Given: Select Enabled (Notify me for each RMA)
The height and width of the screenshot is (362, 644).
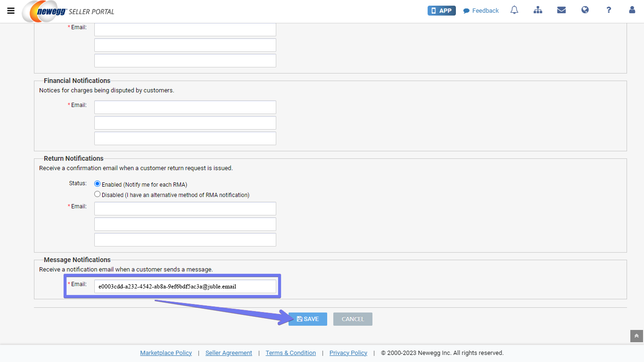Looking at the screenshot, I should (x=98, y=184).
